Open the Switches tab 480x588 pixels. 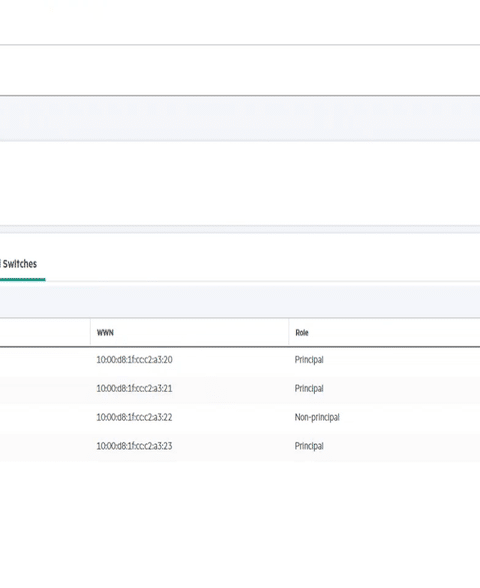coord(19,264)
